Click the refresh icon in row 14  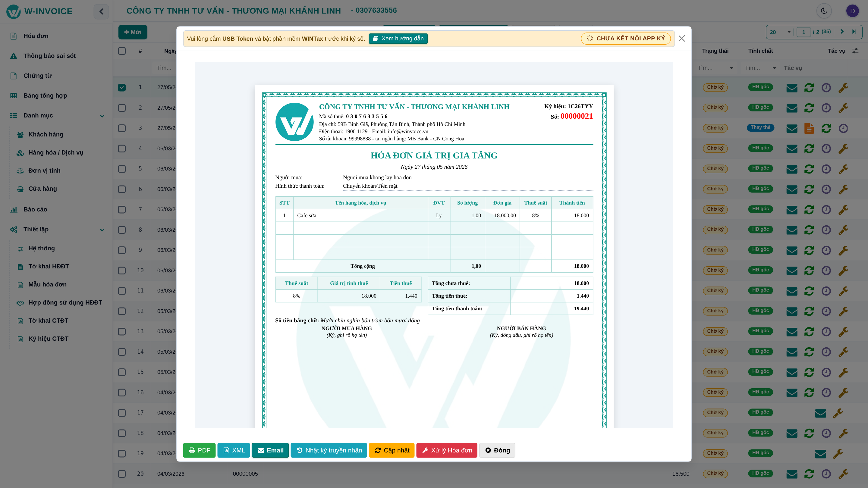(809, 352)
